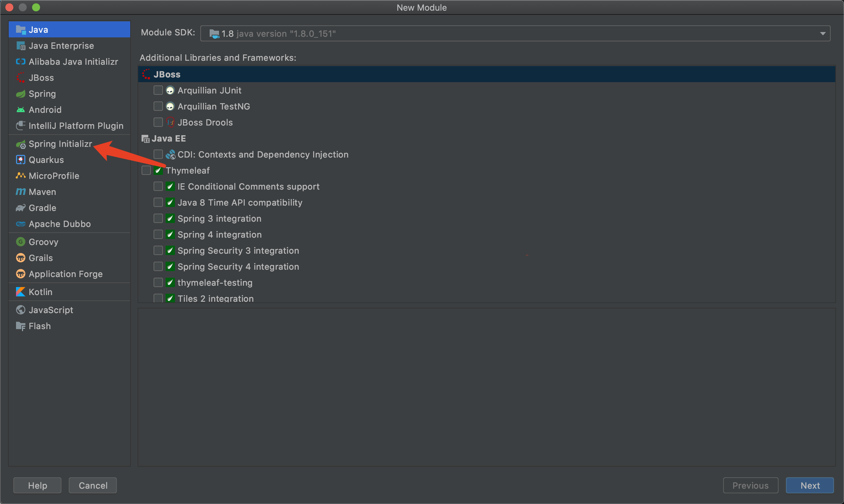Click the MicroProfile icon
This screenshot has width=844, height=504.
pos(21,176)
